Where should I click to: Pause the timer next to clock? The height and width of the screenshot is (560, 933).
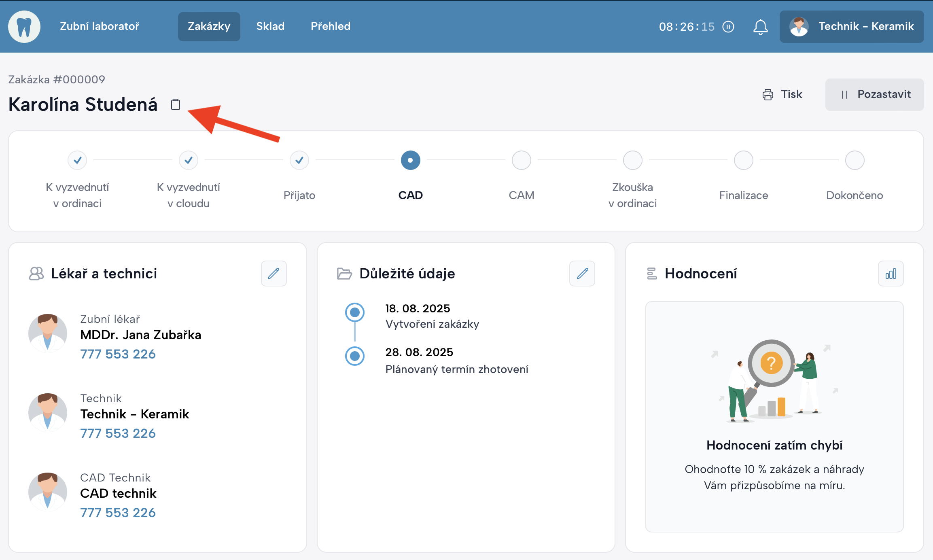pos(728,27)
